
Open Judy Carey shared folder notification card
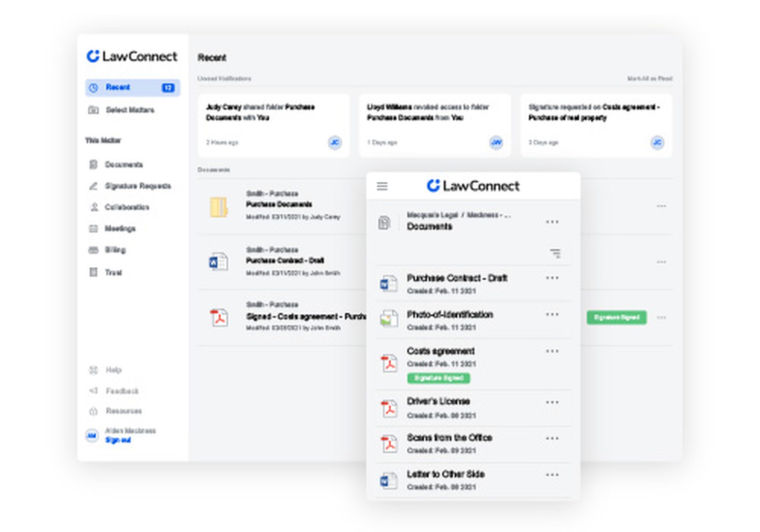pos(273,126)
